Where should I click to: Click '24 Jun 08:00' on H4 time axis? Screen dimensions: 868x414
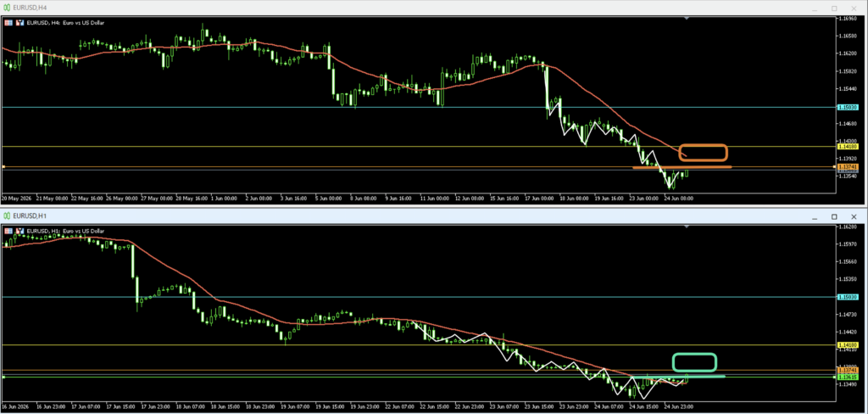coord(679,198)
